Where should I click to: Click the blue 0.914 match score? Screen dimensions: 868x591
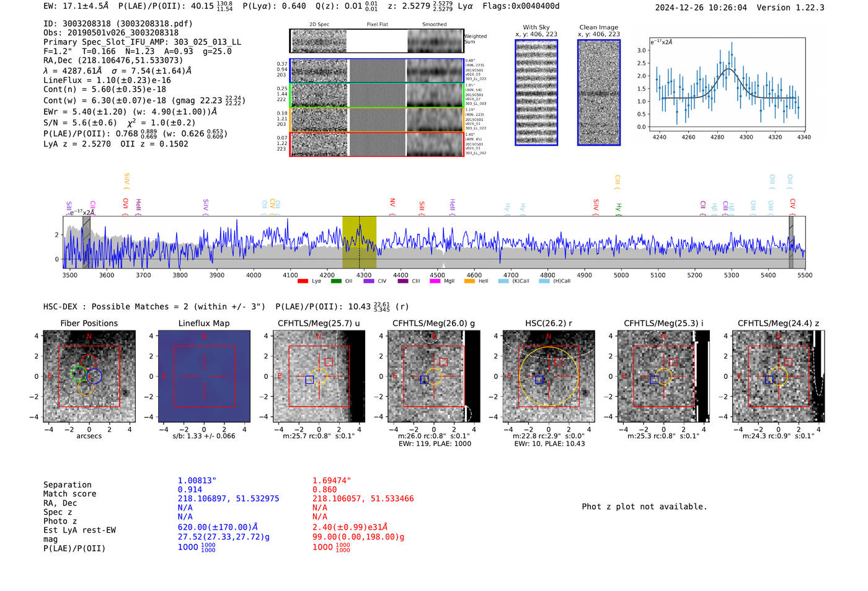[x=190, y=489]
